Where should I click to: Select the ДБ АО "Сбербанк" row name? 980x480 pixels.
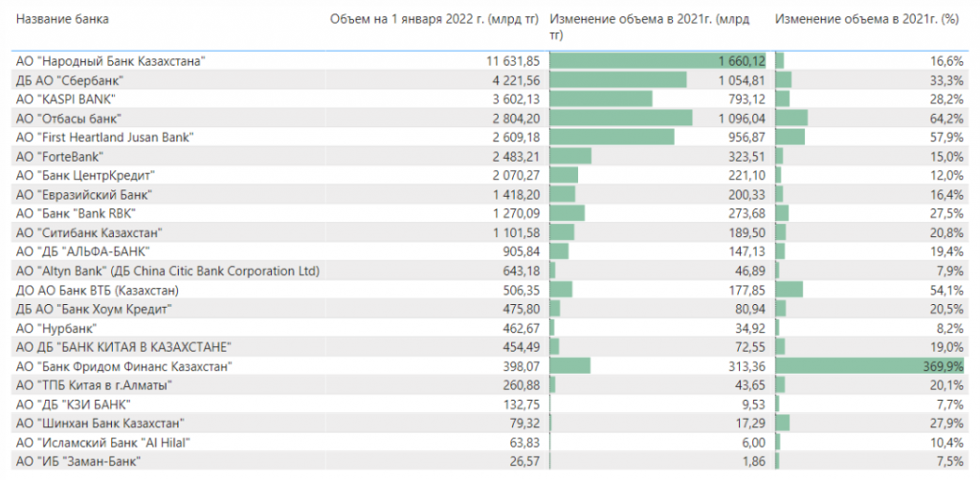70,80
